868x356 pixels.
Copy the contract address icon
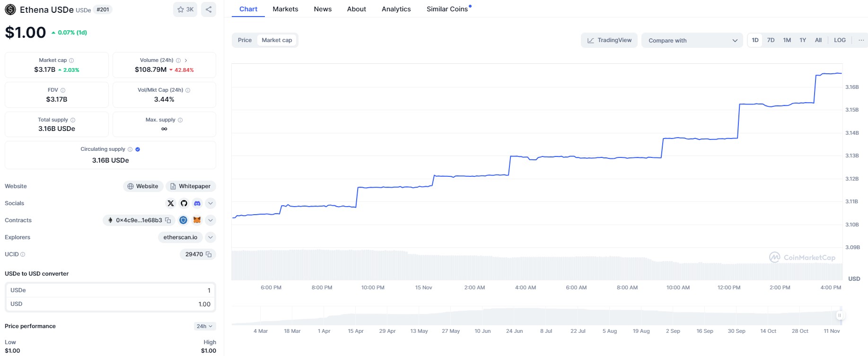click(x=168, y=220)
